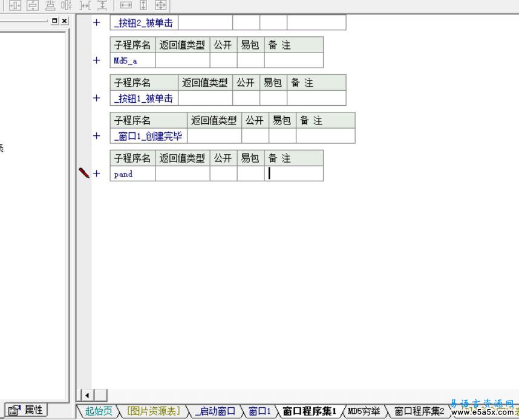Viewport: 519px width, 420px height.
Task: Click the 备注 cell of _窗口1_创建完毕 row
Action: [x=325, y=136]
